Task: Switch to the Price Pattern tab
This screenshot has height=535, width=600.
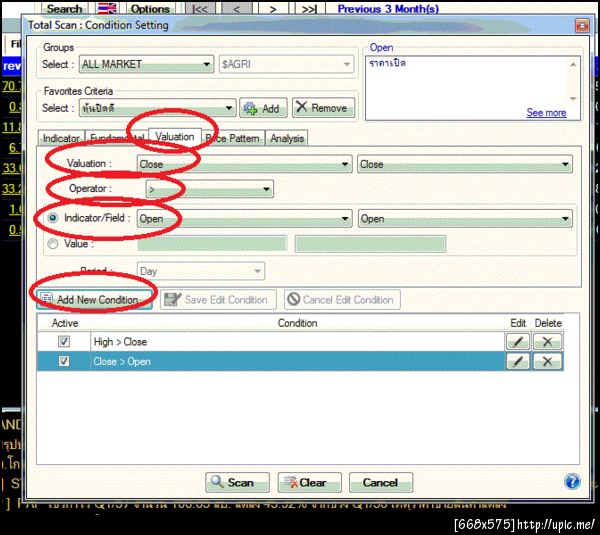Action: [x=233, y=138]
